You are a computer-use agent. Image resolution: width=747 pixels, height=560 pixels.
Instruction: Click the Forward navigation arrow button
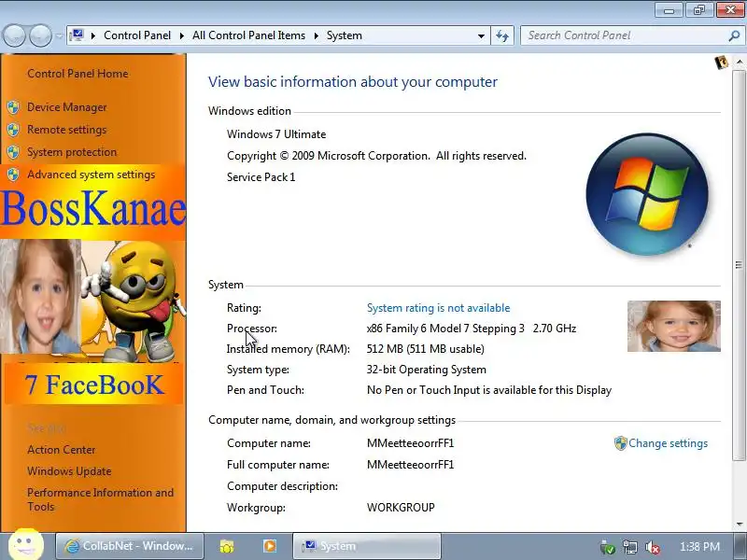coord(41,35)
